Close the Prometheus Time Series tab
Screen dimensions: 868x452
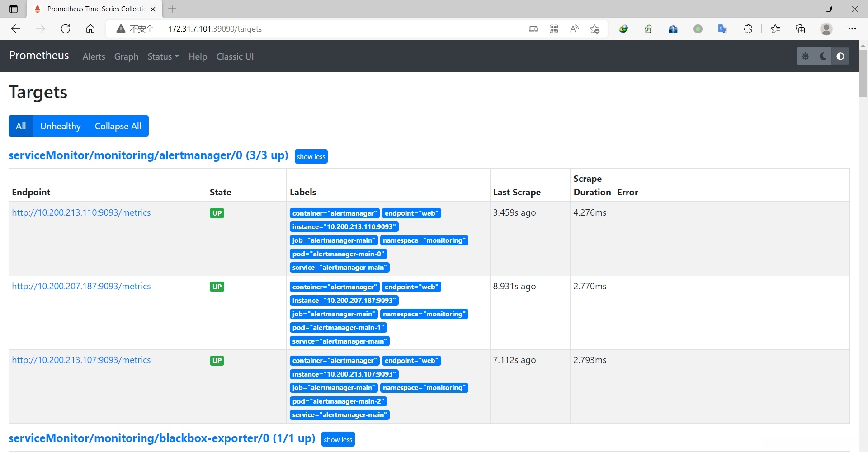(x=153, y=9)
